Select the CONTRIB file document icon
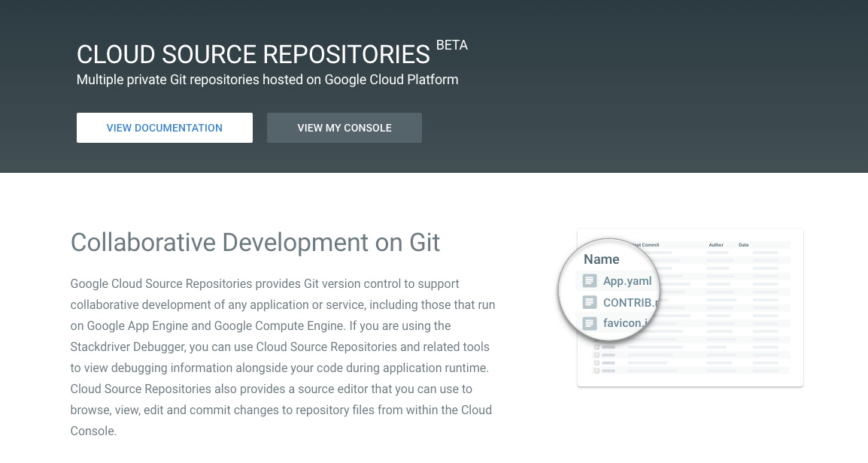Image resolution: width=868 pixels, height=463 pixels. [x=590, y=302]
